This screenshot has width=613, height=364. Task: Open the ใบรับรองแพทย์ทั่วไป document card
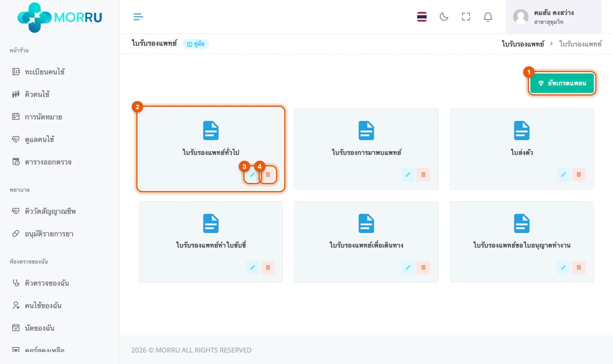(x=211, y=149)
